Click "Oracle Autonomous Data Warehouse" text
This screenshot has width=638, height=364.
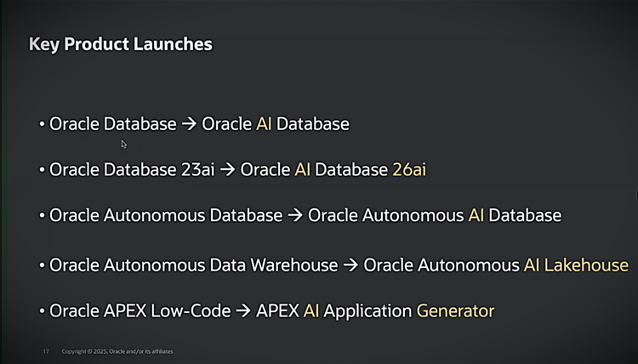[x=193, y=264]
